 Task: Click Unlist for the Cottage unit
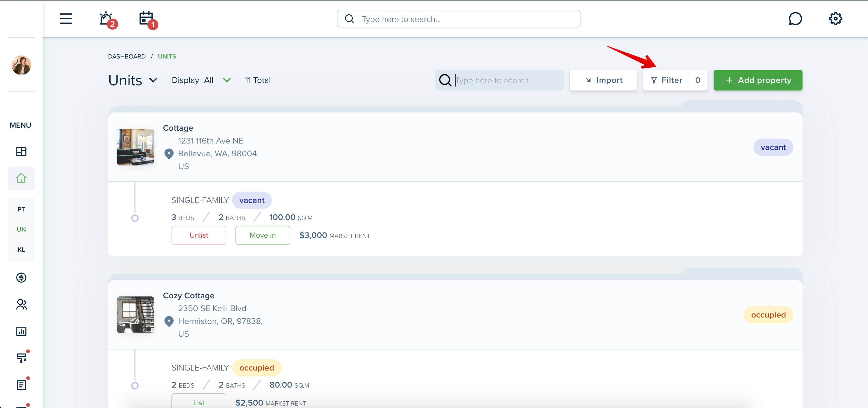(x=199, y=235)
